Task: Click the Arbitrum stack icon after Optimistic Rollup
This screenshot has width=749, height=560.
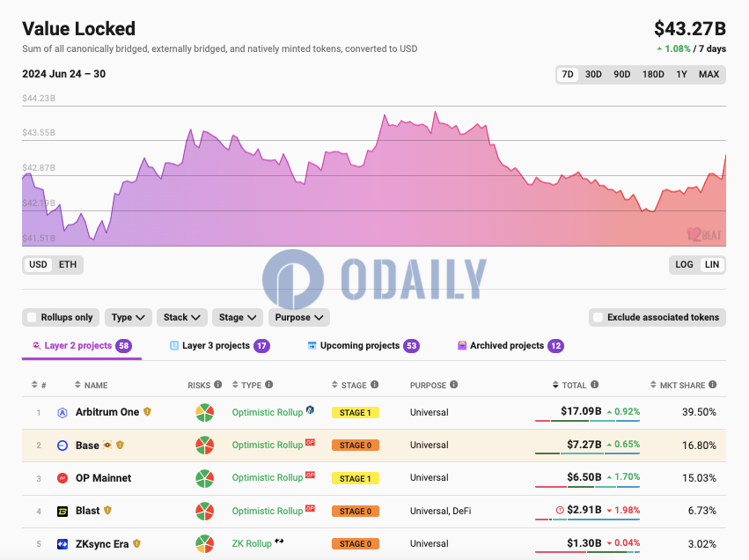Action: 310,409
